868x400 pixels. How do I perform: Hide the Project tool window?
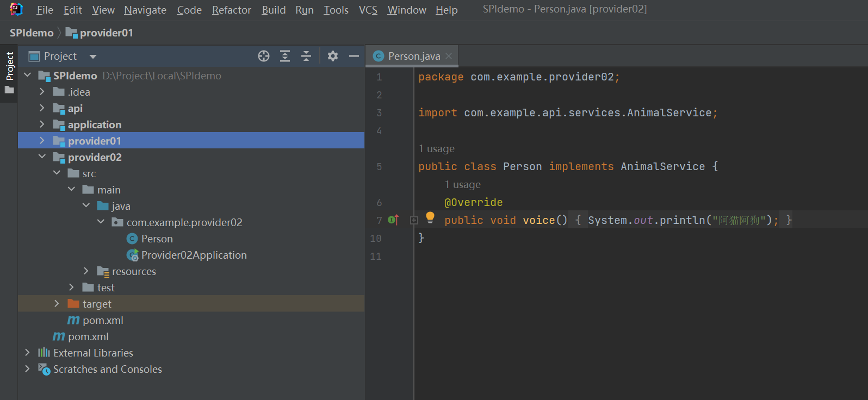click(x=354, y=56)
